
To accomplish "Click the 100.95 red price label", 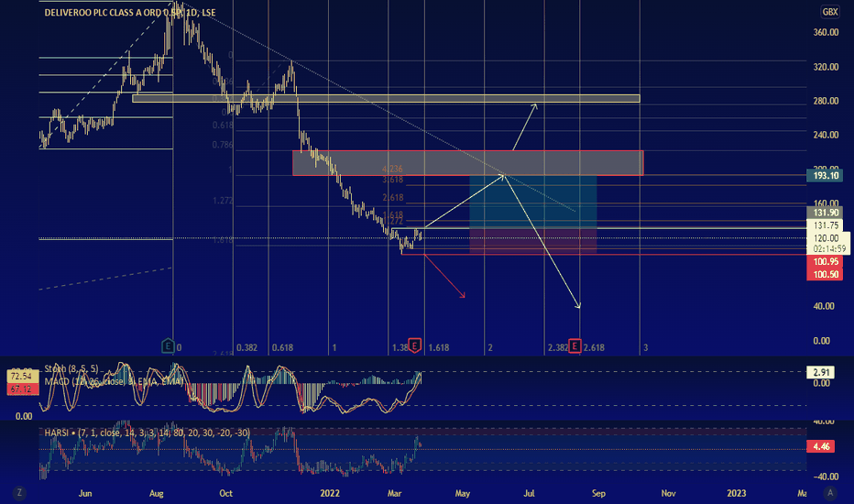I will coord(825,262).
